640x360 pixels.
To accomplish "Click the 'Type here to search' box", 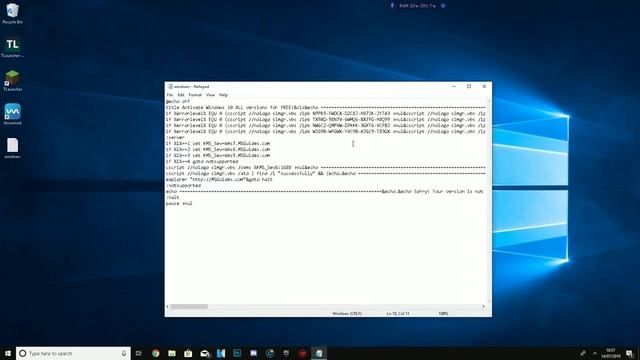I will click(x=73, y=353).
